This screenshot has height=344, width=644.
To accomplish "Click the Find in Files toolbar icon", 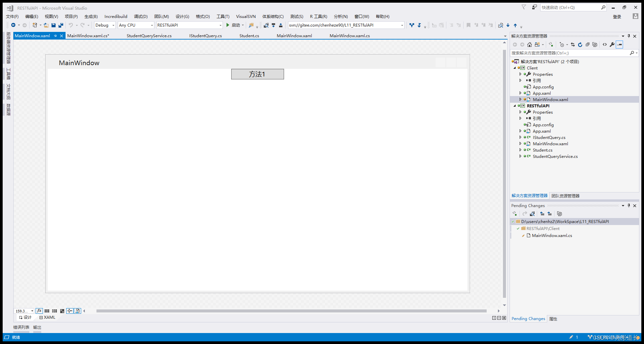I will click(x=251, y=25).
